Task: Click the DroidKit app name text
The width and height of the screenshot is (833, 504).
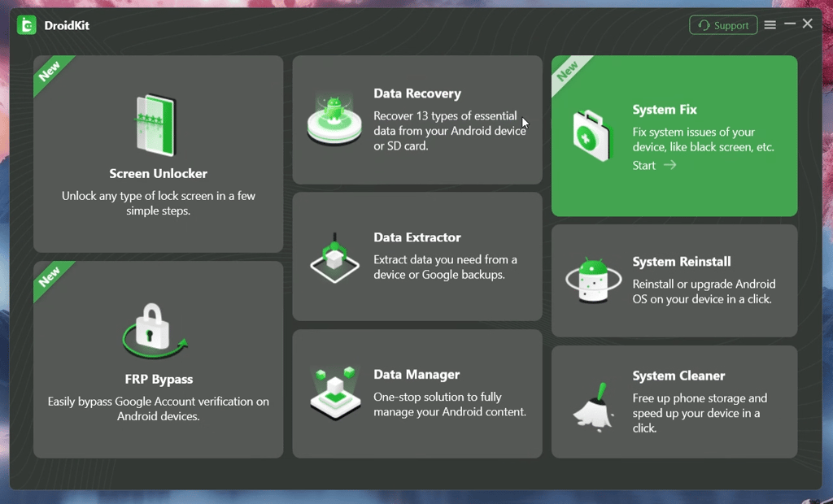Action: pos(67,25)
